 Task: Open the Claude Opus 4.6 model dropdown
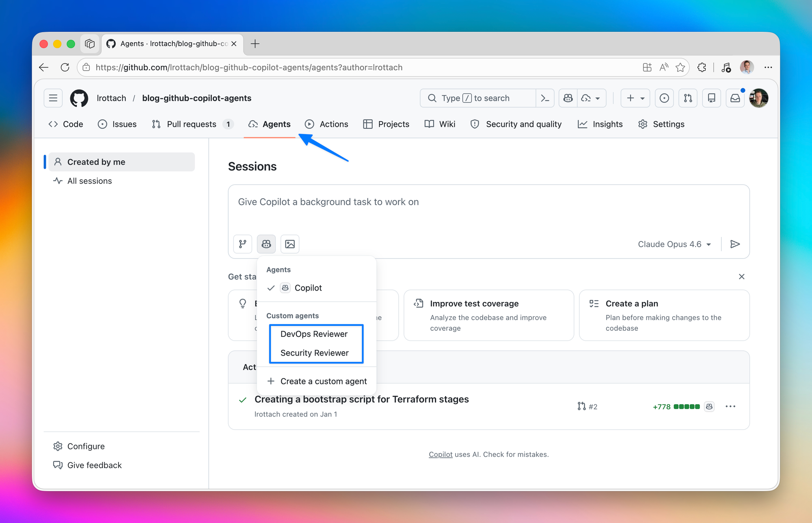pyautogui.click(x=674, y=244)
